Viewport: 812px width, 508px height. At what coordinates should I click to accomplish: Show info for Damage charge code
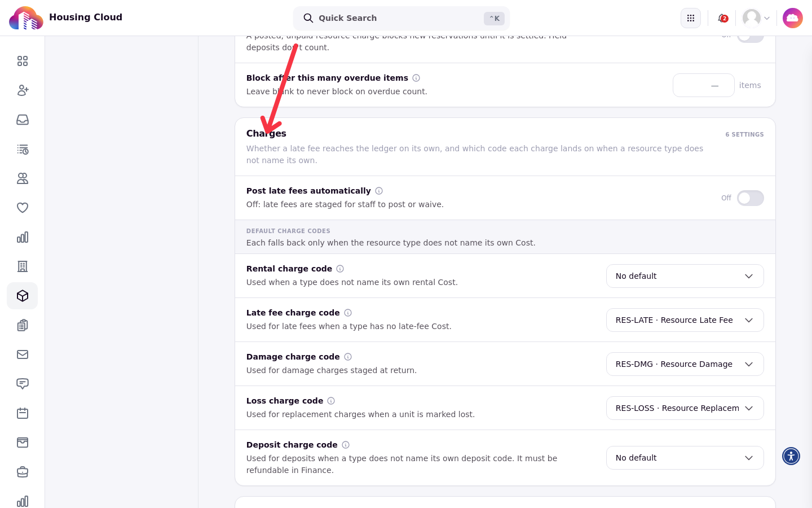pyautogui.click(x=348, y=357)
